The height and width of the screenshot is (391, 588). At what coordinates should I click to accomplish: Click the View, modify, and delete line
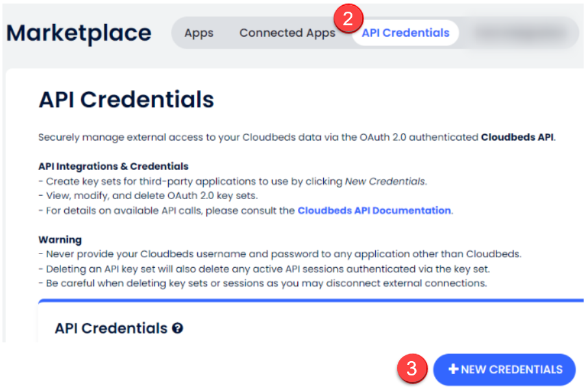(x=148, y=196)
